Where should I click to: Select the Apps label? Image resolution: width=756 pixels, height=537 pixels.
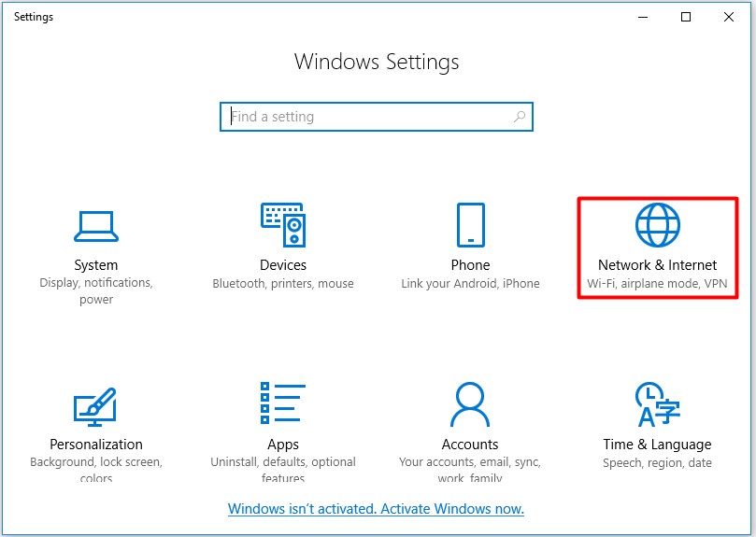(283, 445)
